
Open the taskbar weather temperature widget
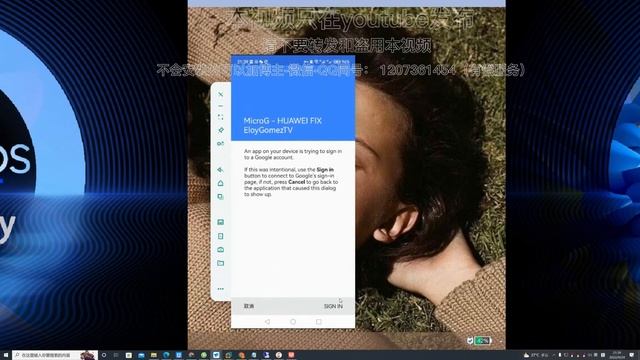(536, 355)
